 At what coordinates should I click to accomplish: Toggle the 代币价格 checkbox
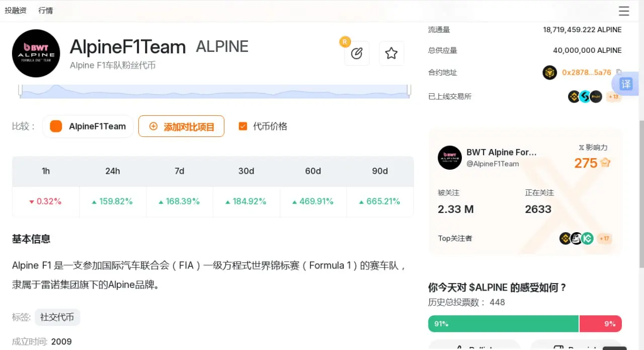(243, 126)
